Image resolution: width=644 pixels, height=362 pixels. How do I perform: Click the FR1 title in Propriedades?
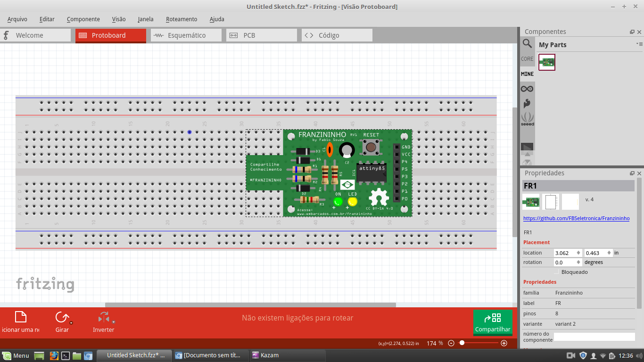(x=578, y=186)
